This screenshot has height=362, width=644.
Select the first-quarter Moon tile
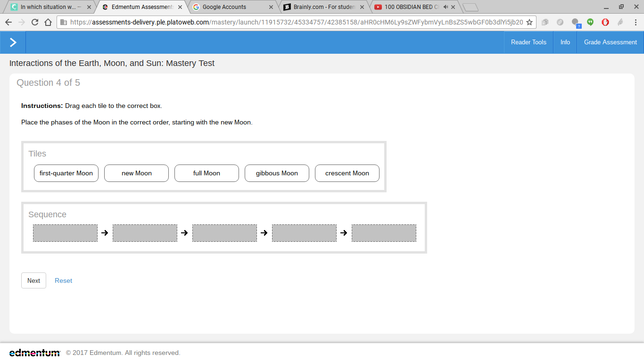[66, 173]
